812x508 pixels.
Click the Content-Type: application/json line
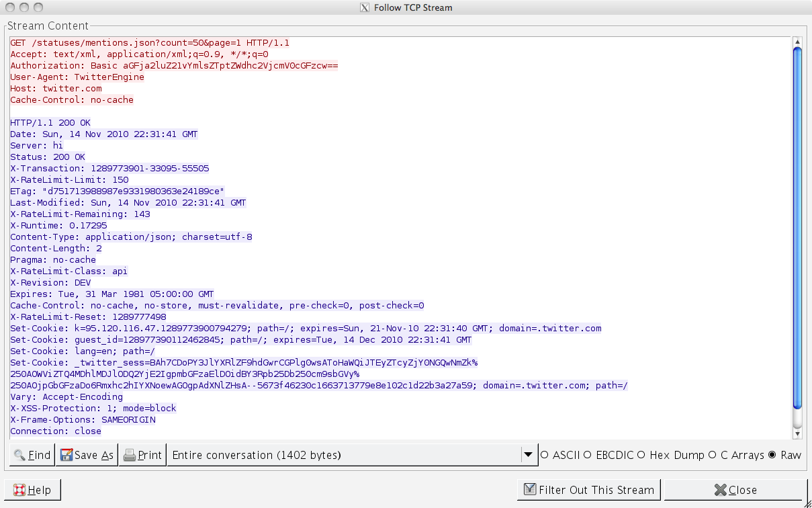tap(131, 237)
